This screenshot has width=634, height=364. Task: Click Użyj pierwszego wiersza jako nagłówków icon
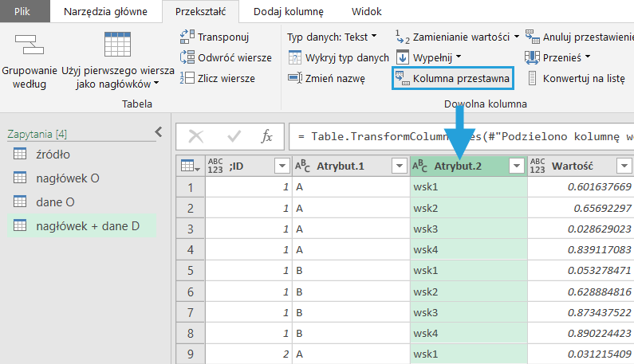click(117, 46)
